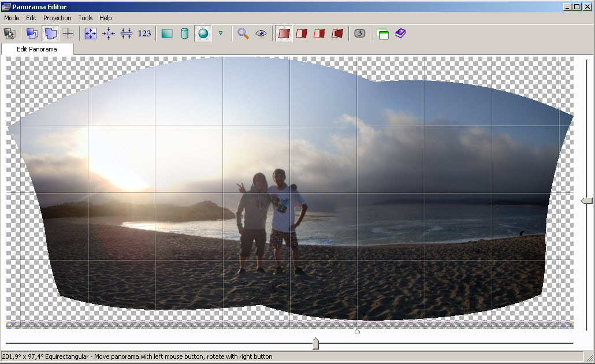Select the planar projection rectangle icon
Viewport: 595px width, 364px height.
(x=167, y=34)
